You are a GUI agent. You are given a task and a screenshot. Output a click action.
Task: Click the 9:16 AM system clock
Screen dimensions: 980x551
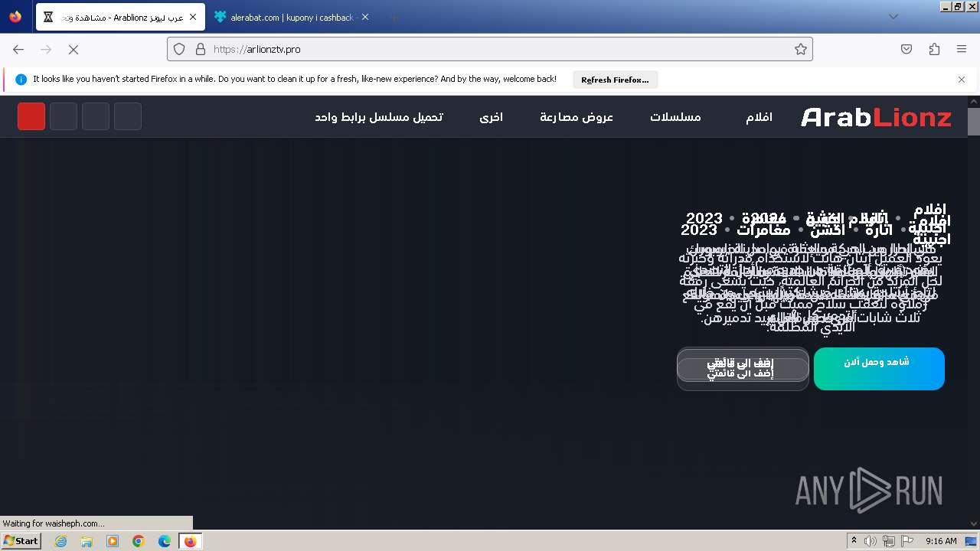coord(941,541)
